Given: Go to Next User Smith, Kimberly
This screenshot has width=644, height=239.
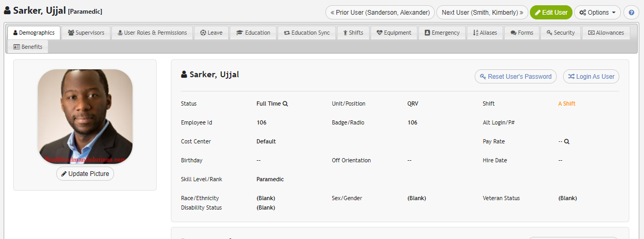Looking at the screenshot, I should click(x=482, y=12).
